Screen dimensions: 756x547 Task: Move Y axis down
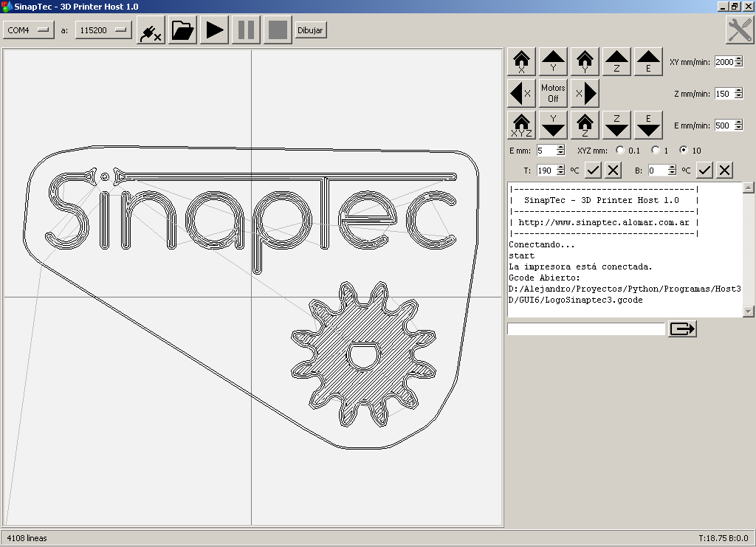click(x=553, y=125)
